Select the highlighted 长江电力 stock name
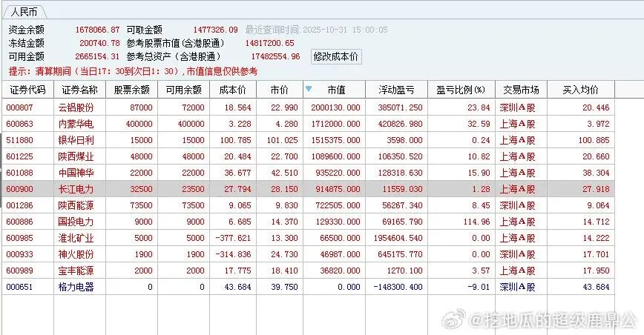Screen dimensions: 644x335 click(x=76, y=189)
